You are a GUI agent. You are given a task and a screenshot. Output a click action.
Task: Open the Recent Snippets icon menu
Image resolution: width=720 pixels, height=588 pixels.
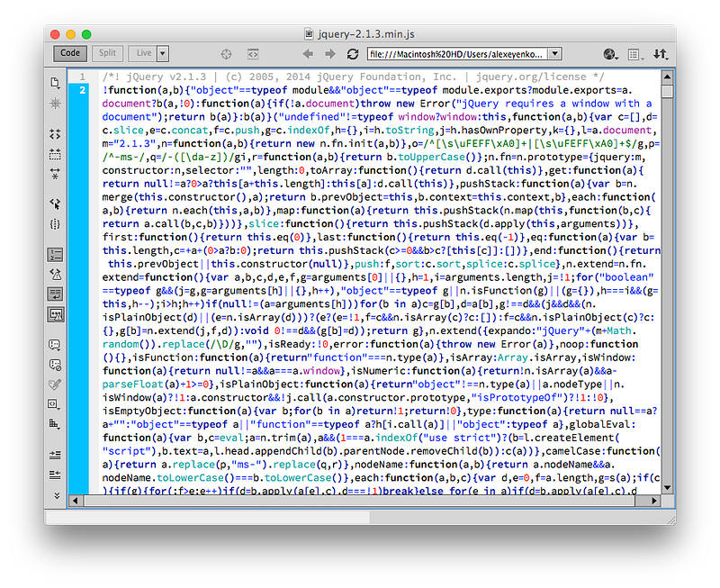(x=55, y=404)
